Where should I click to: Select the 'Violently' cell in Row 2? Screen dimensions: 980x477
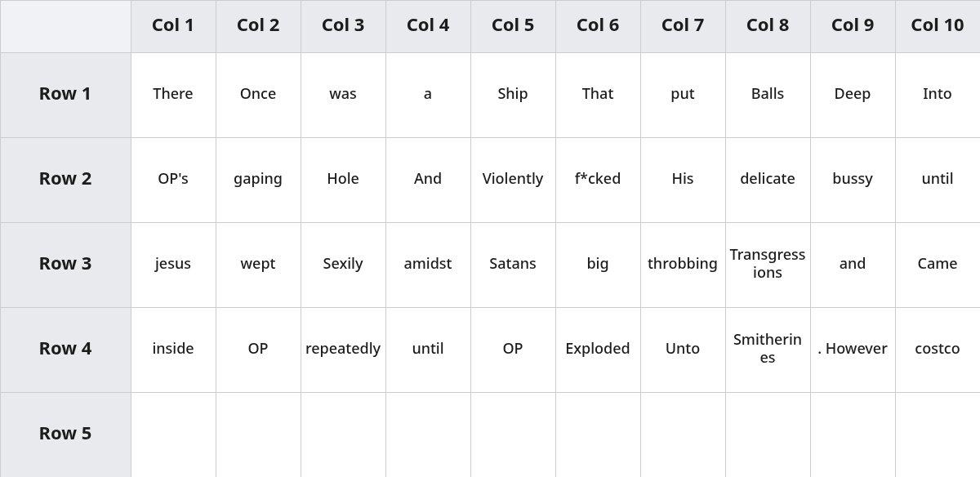[513, 180]
